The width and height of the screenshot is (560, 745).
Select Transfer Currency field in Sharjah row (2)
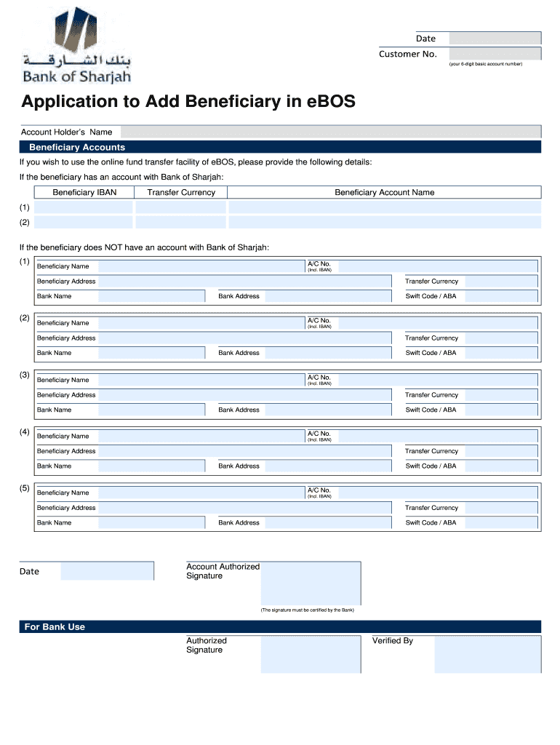(x=181, y=223)
